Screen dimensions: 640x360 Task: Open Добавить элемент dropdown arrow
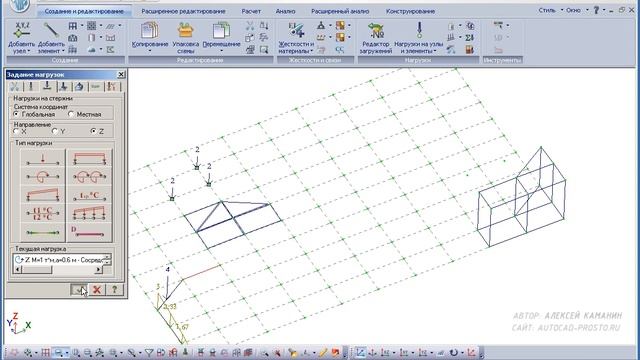pos(63,51)
